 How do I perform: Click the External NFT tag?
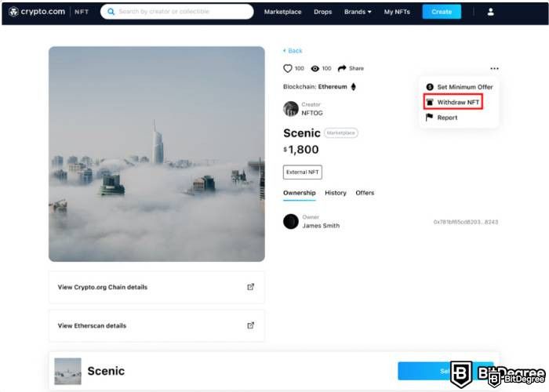303,172
